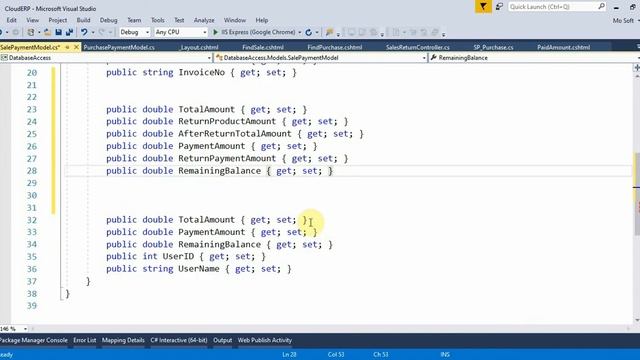Open the Debug configuration dropdown

point(134,32)
